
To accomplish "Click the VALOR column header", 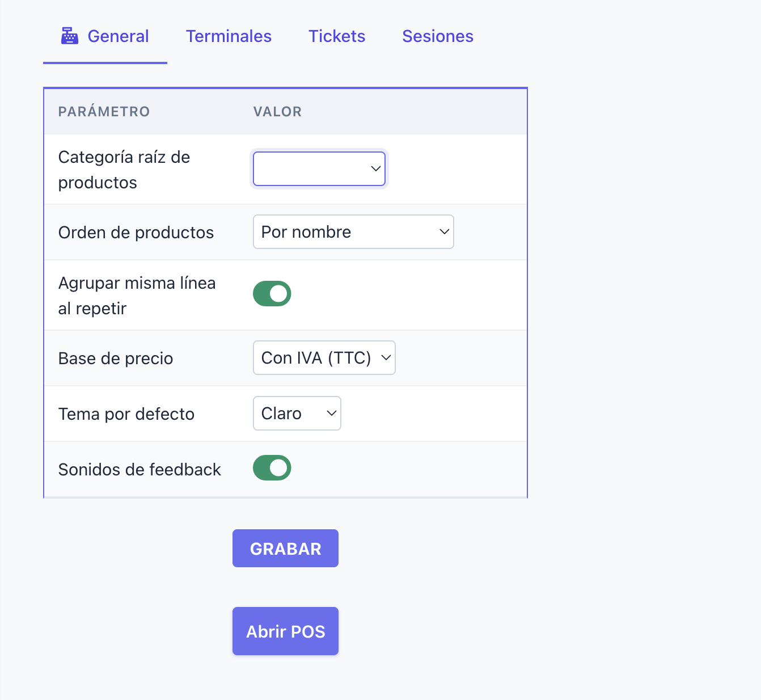I will 277,112.
